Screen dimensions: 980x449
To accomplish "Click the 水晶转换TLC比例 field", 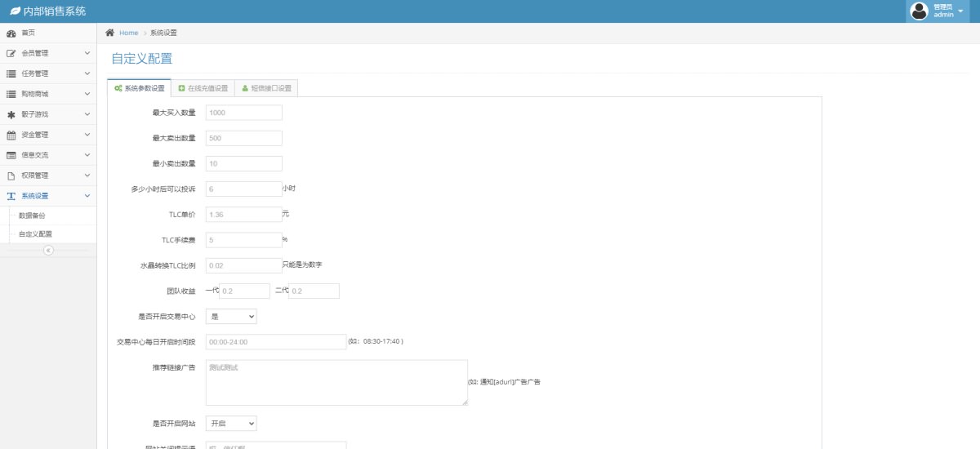I will pos(244,265).
